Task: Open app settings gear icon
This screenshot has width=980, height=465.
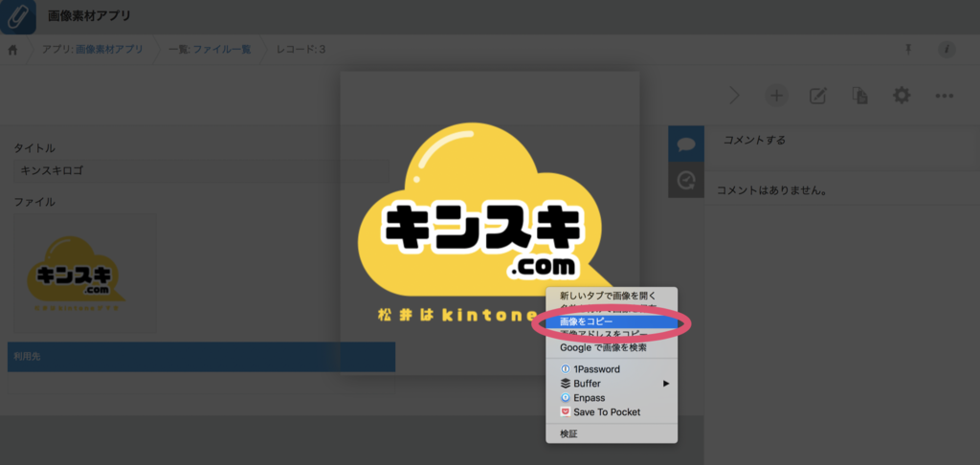Action: pos(902,96)
